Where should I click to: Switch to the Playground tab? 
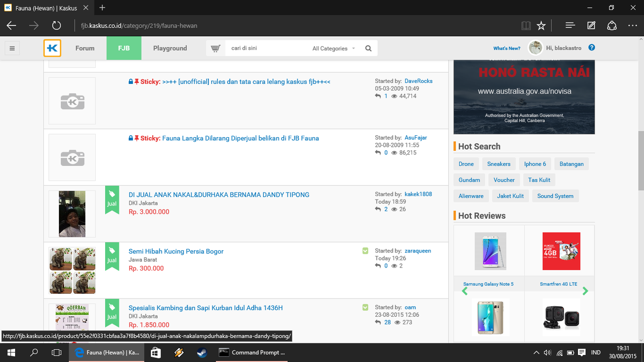(x=170, y=48)
